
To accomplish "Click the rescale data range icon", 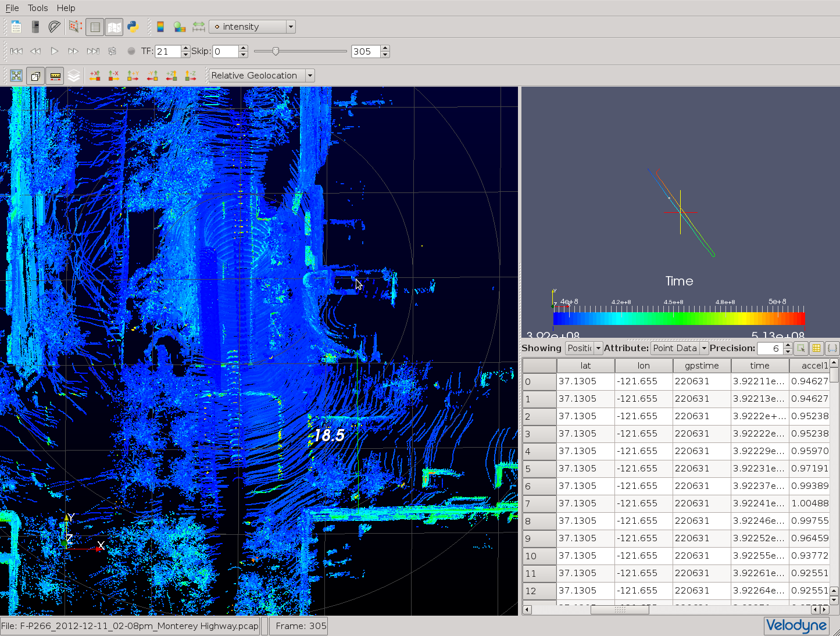I will (199, 27).
